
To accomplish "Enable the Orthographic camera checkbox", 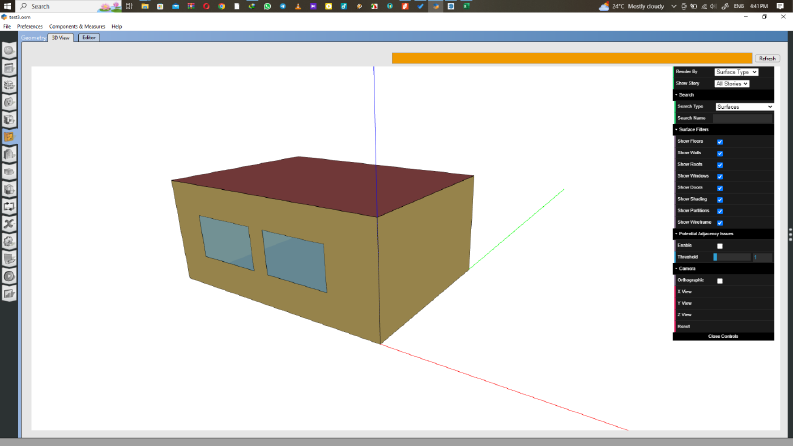I will [720, 281].
